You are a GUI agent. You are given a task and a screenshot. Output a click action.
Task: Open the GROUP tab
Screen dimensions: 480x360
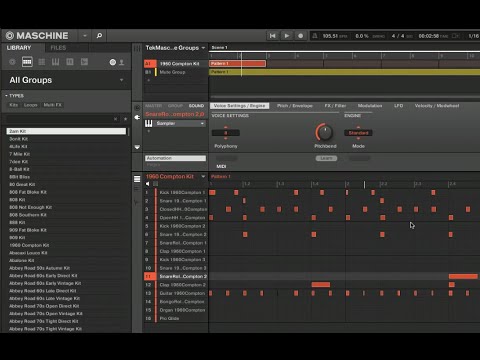pyautogui.click(x=175, y=106)
